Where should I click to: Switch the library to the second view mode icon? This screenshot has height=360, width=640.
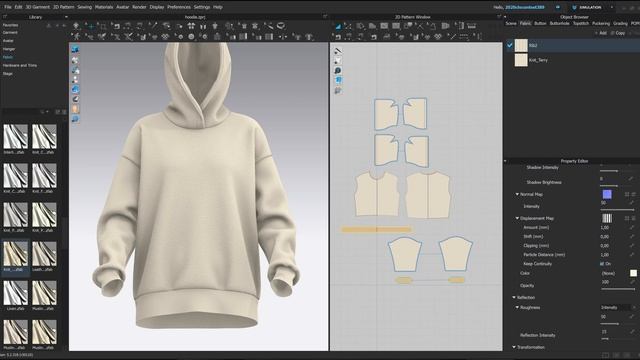(64, 111)
